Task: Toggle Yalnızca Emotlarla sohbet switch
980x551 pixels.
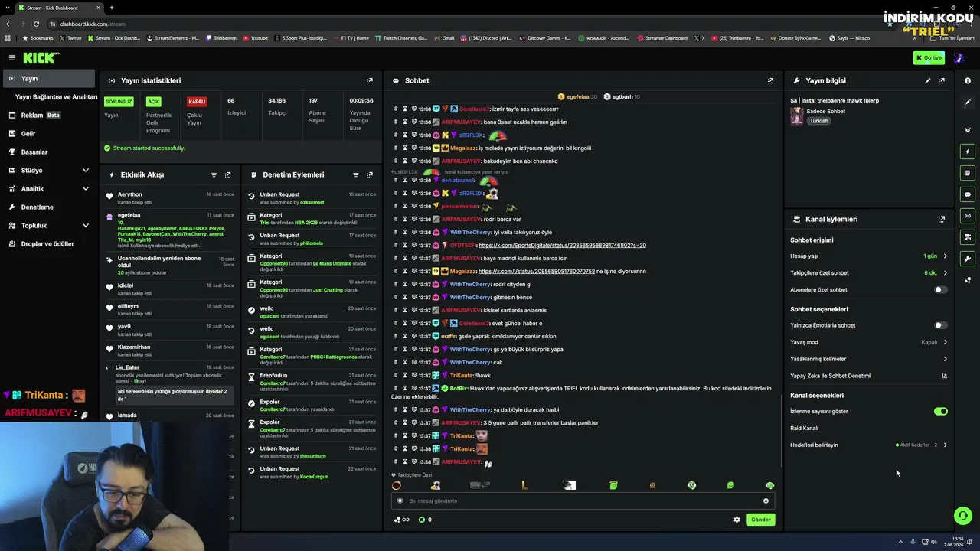Action: [940, 325]
